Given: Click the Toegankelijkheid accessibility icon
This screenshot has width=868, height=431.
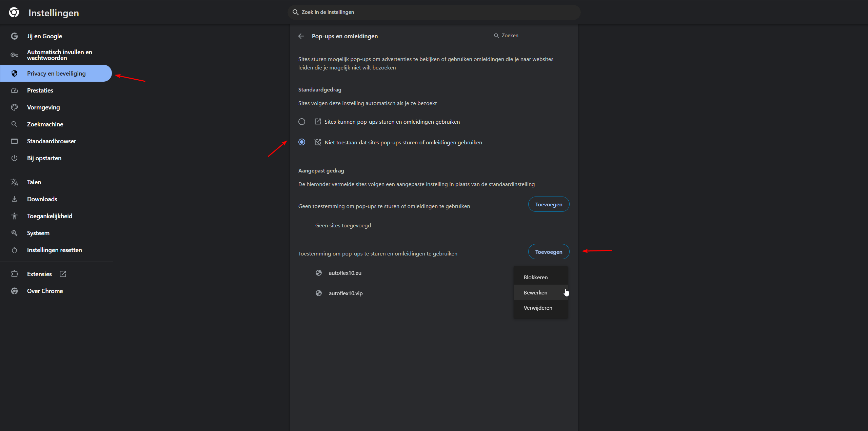Looking at the screenshot, I should (x=14, y=216).
